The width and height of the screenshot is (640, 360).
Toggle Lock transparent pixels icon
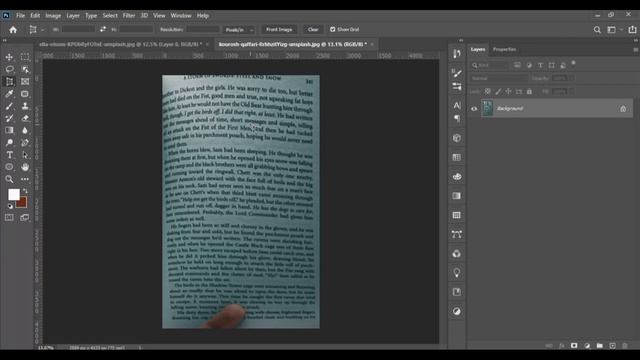pos(487,92)
